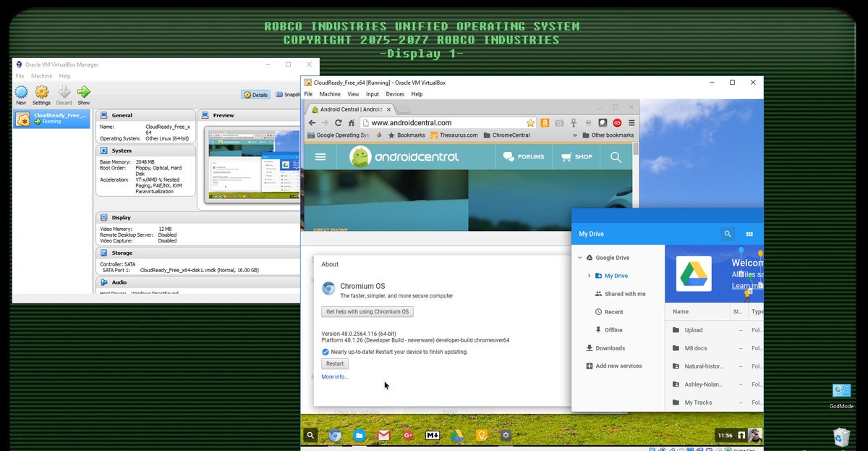Expand the bookmarks overflow chevron
The height and width of the screenshot is (451, 868).
575,135
